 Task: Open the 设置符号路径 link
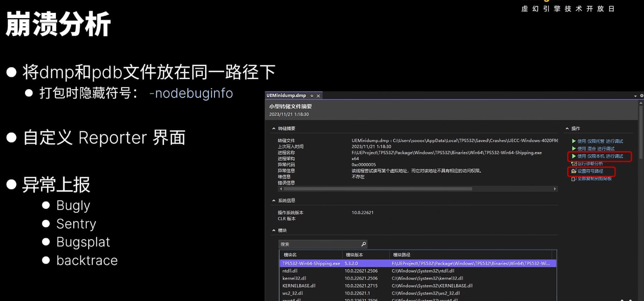590,171
